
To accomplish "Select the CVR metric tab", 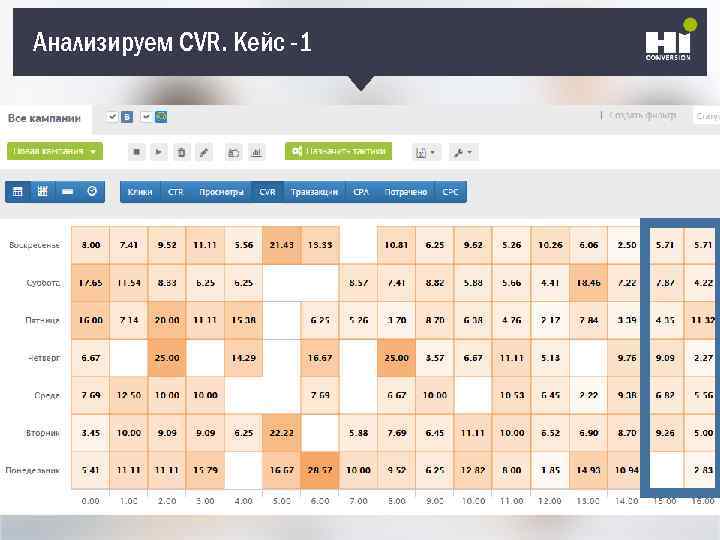I will 267,192.
